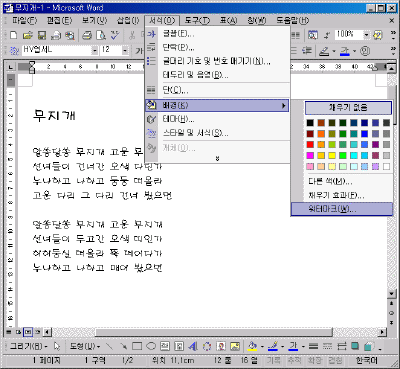Pick the red color swatch in the palette
The height and width of the screenshot is (369, 400).
click(x=310, y=144)
